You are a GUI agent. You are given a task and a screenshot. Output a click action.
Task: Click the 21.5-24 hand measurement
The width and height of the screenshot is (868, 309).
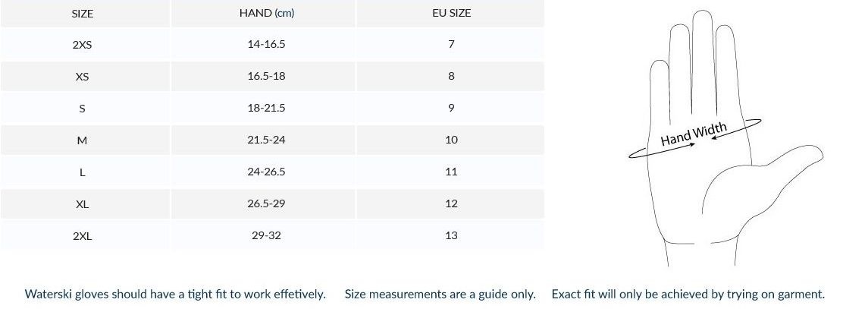(x=266, y=140)
